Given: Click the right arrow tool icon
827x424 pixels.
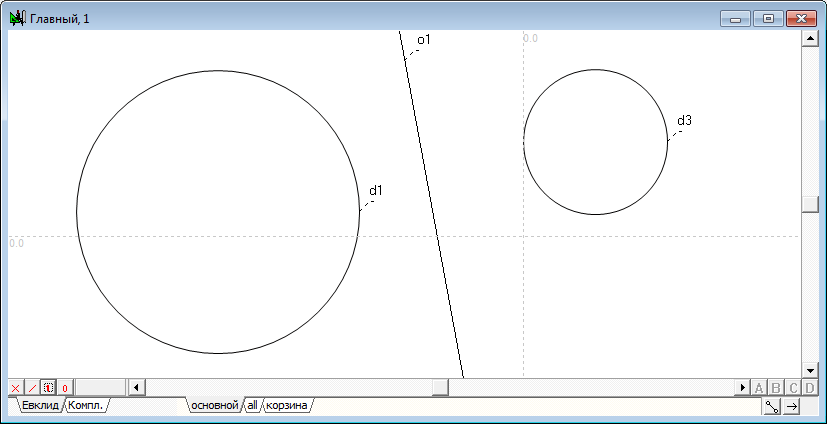Looking at the screenshot, I should 792,407.
